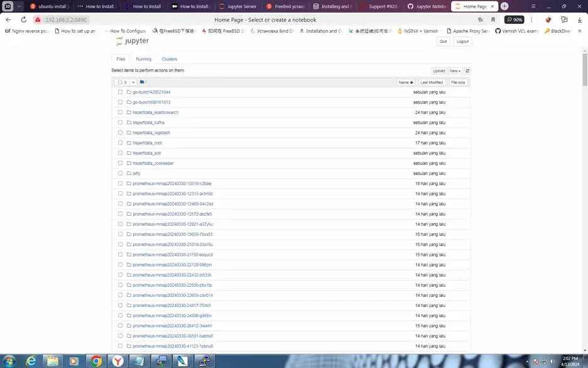Viewport: 588px width, 368px height.
Task: Open File Explorer from taskbar
Action: (x=53, y=361)
